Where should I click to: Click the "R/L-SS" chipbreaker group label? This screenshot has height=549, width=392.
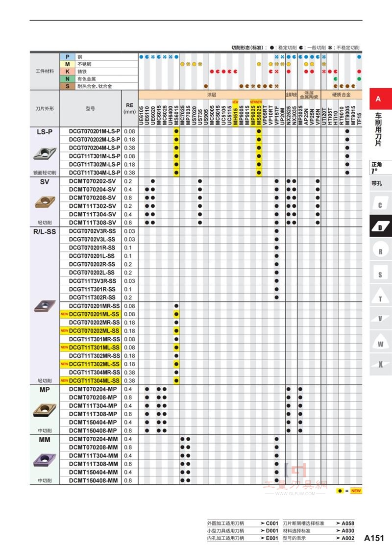[45, 231]
